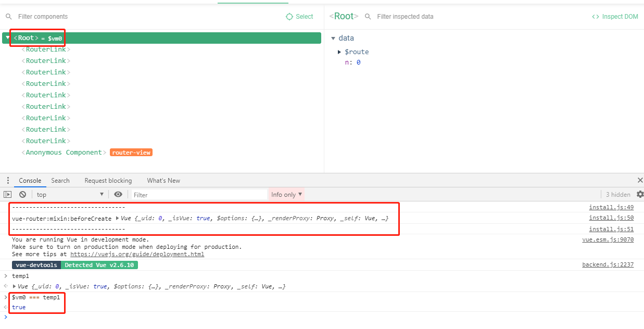Screen dimensions: 644x329
Task: Open the 'Info only' log level dropdown
Action: click(x=286, y=195)
